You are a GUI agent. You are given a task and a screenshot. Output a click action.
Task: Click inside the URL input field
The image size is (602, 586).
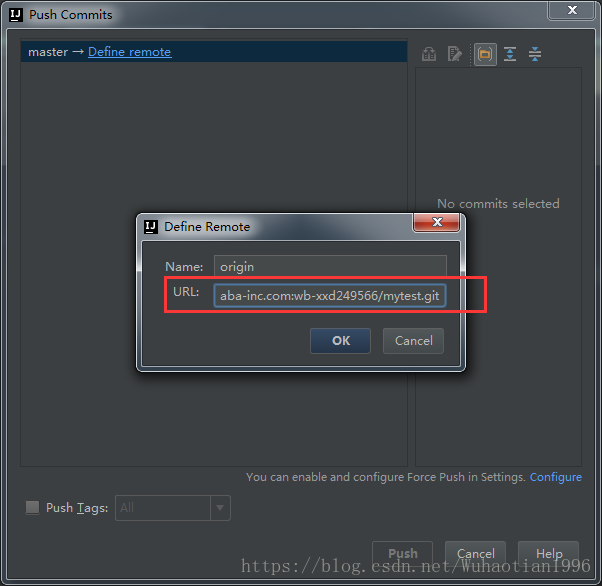[x=329, y=295]
